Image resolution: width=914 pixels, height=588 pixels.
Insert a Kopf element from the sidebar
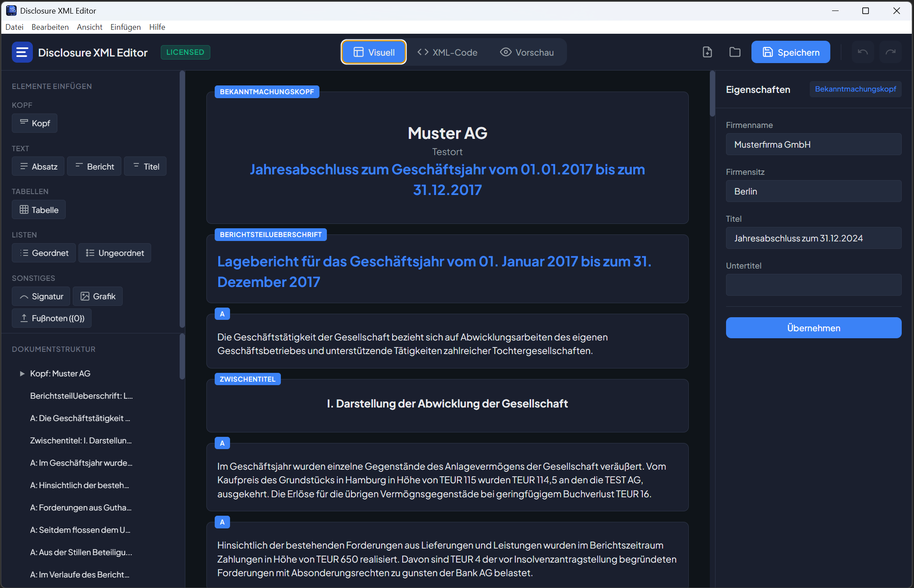tap(34, 123)
